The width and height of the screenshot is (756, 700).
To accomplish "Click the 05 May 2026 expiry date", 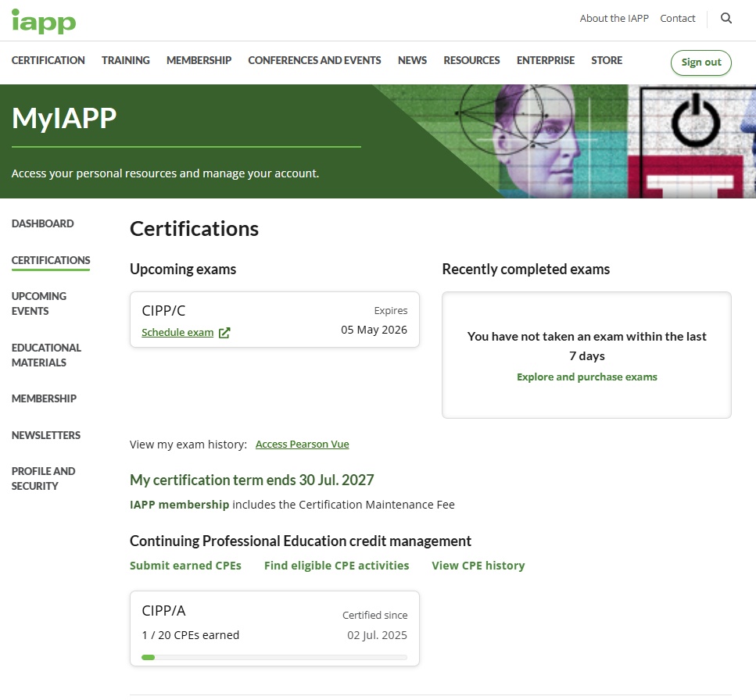I will point(374,330).
